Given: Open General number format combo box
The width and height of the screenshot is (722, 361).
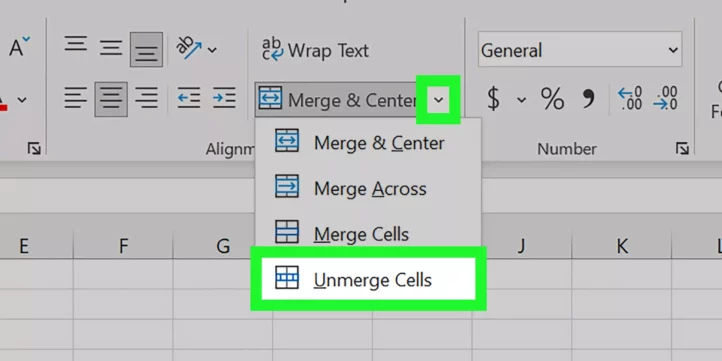Looking at the screenshot, I should point(580,50).
